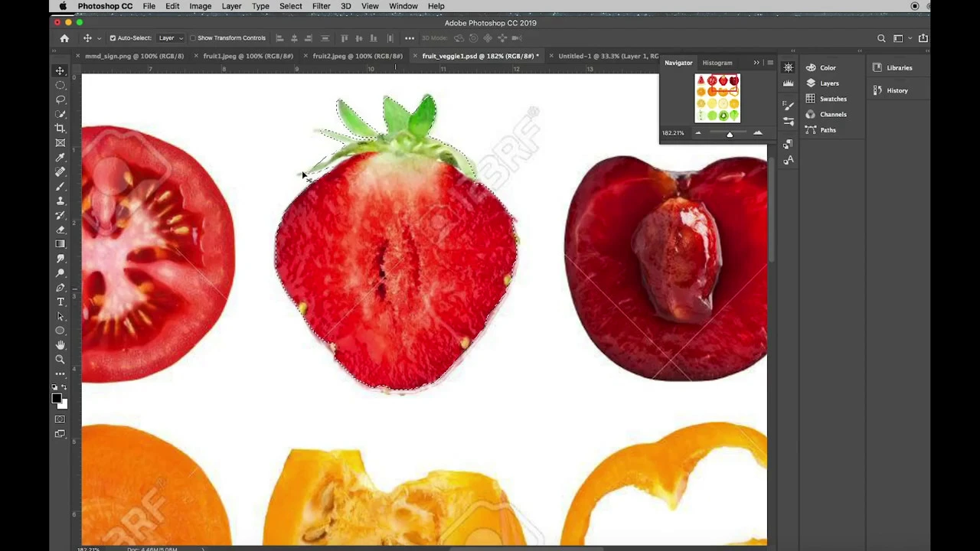Open the Edit Toolbar three-dots button
The height and width of the screenshot is (551, 980).
point(60,374)
